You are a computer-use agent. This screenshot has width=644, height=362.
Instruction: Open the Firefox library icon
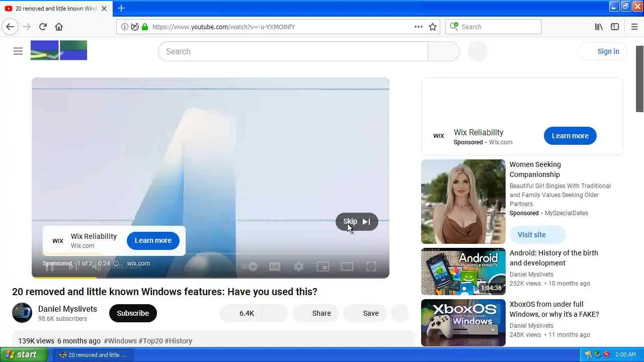pos(599,27)
